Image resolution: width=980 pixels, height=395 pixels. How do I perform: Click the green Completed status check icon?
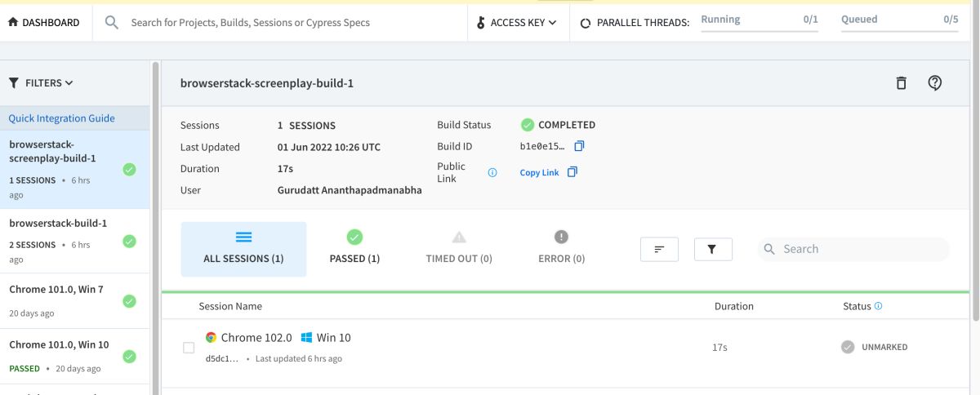coord(528,125)
